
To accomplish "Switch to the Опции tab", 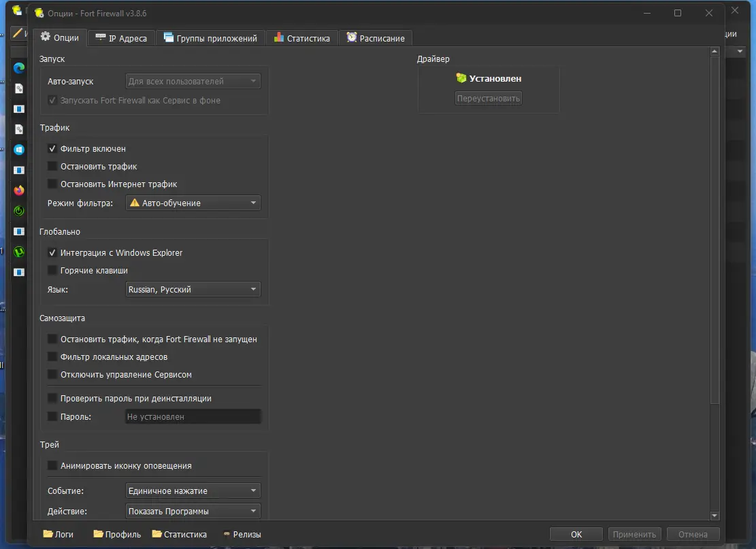I will click(x=60, y=37).
